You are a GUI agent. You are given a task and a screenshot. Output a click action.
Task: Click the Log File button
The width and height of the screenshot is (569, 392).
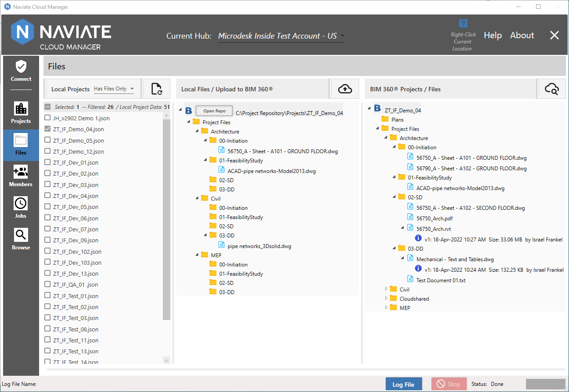[x=403, y=384]
